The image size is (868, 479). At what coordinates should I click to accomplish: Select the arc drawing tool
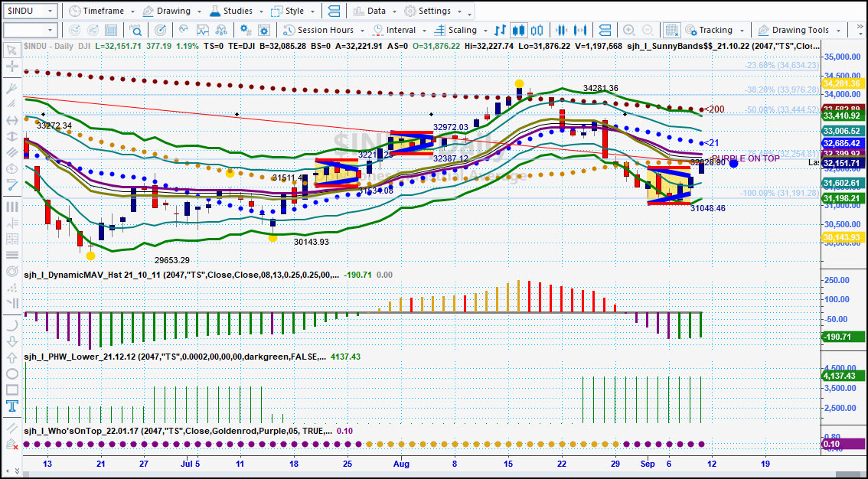tap(11, 324)
